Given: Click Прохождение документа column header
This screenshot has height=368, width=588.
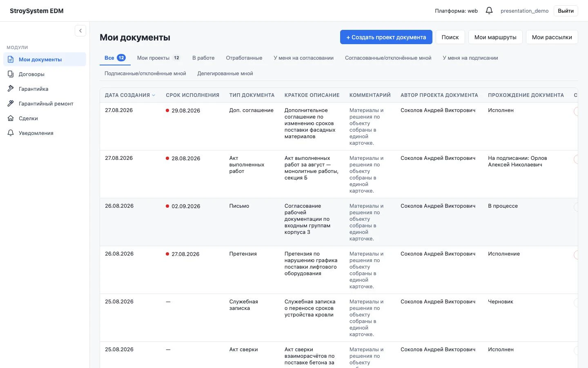Looking at the screenshot, I should (526, 95).
